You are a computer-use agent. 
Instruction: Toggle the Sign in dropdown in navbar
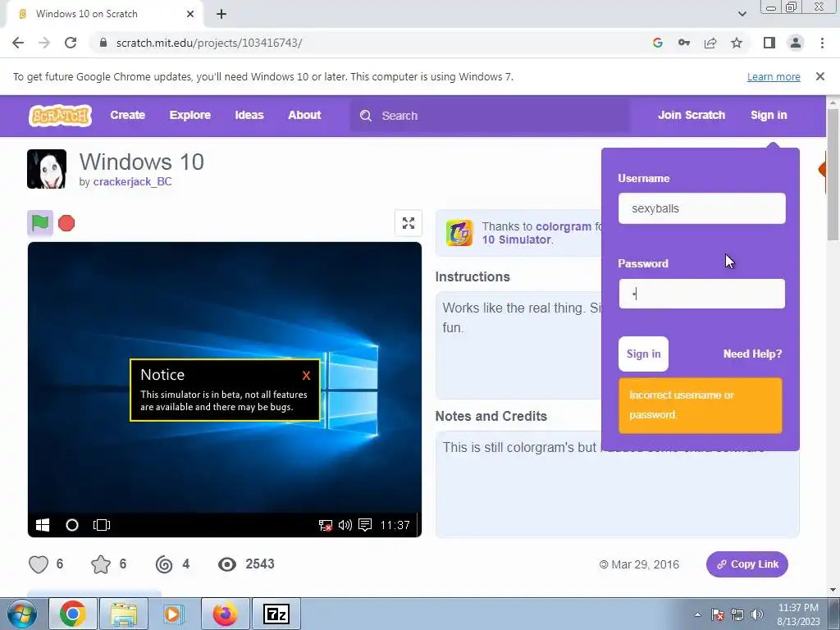[769, 115]
